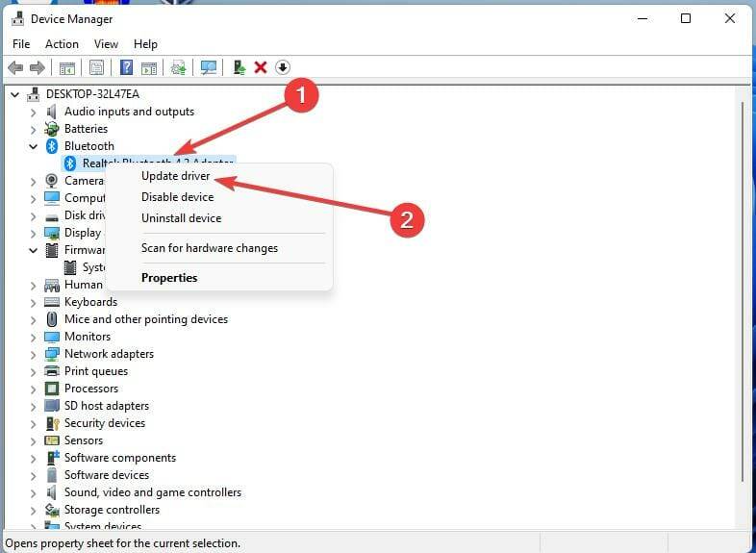Expand the Batteries node
This screenshot has height=553, width=756.
(x=34, y=129)
